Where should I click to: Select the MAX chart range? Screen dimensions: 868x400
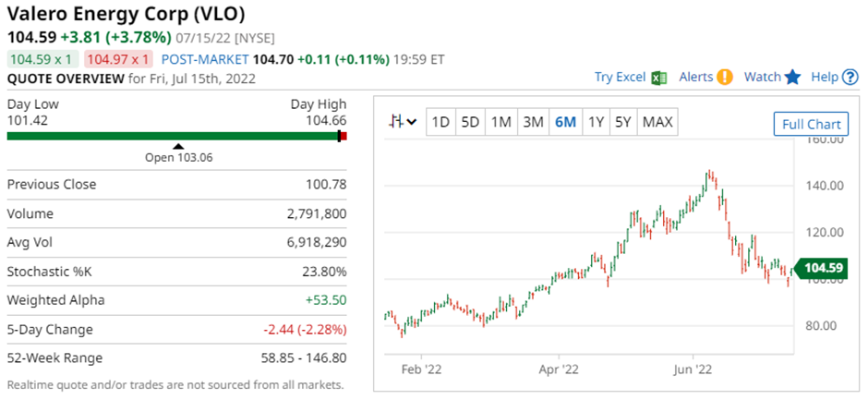tap(657, 122)
